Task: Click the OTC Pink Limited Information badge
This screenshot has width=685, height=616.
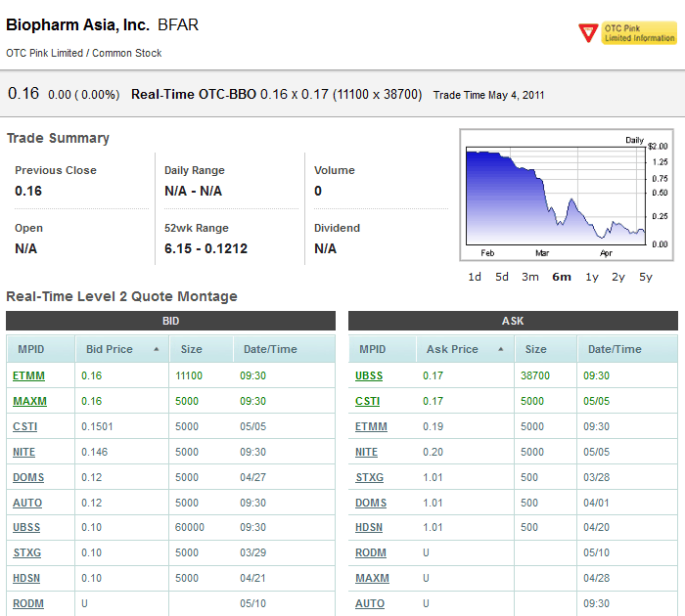Action: [627, 33]
